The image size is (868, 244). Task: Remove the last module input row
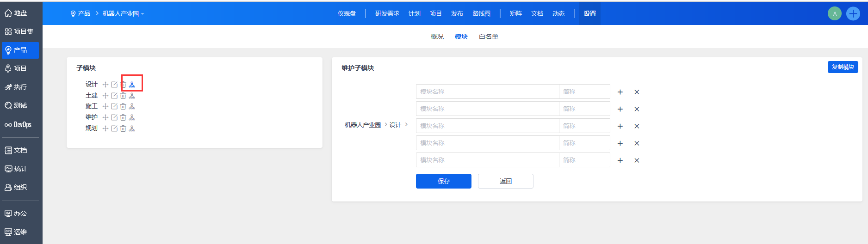point(637,160)
